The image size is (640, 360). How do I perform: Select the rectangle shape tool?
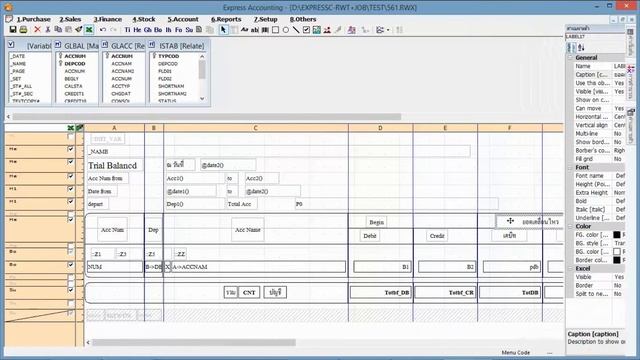click(x=276, y=30)
